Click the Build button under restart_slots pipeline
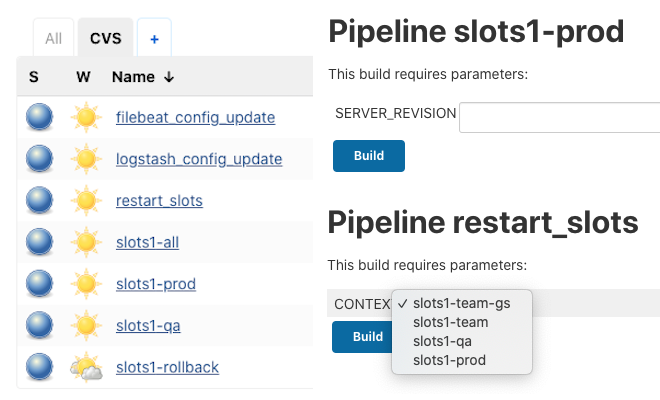Image resolution: width=660 pixels, height=400 pixels. coord(363,337)
